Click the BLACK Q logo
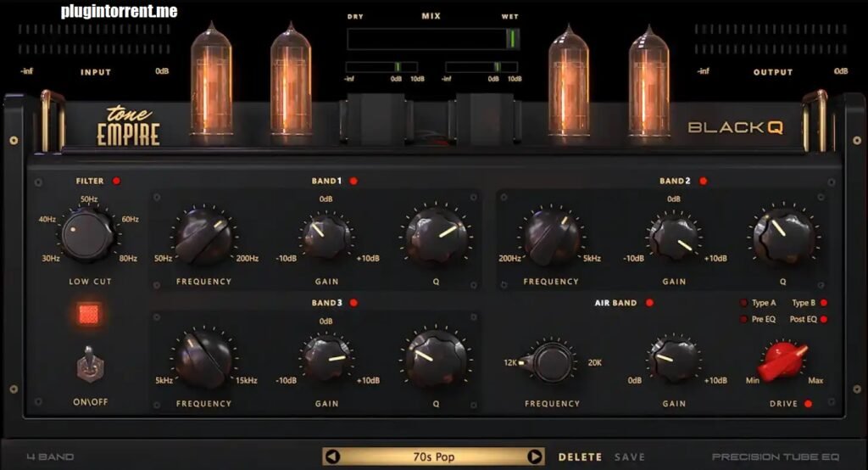 click(736, 127)
